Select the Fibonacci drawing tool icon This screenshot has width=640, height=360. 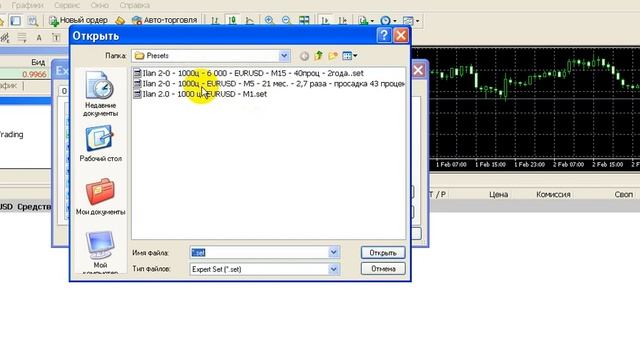point(22,38)
